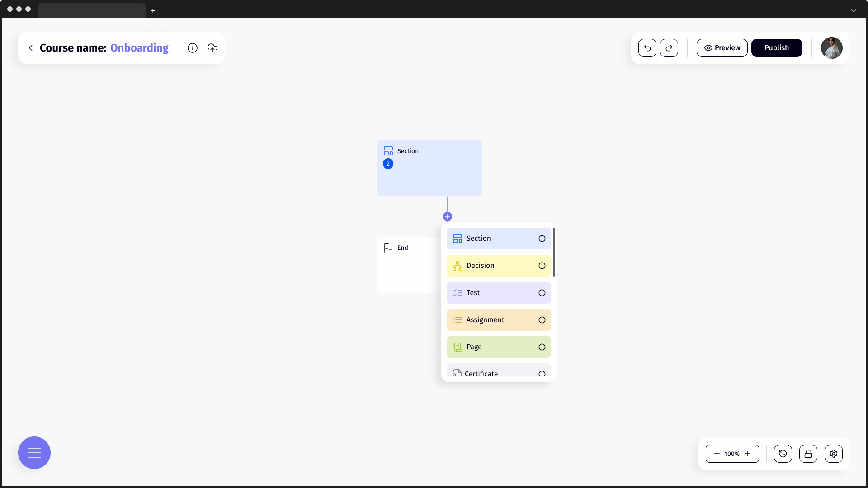This screenshot has height=488, width=868.
Task: Toggle the canvas lock icon
Action: pos(808,454)
